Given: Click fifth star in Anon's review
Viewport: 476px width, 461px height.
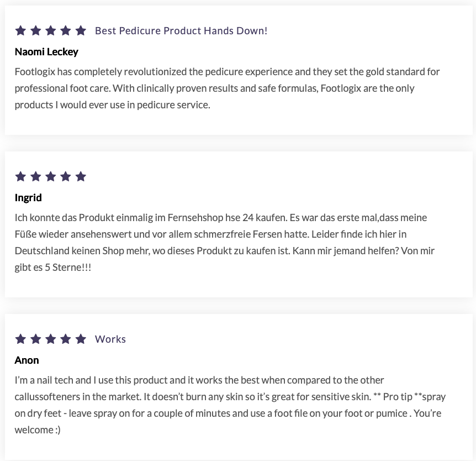Looking at the screenshot, I should (81, 339).
